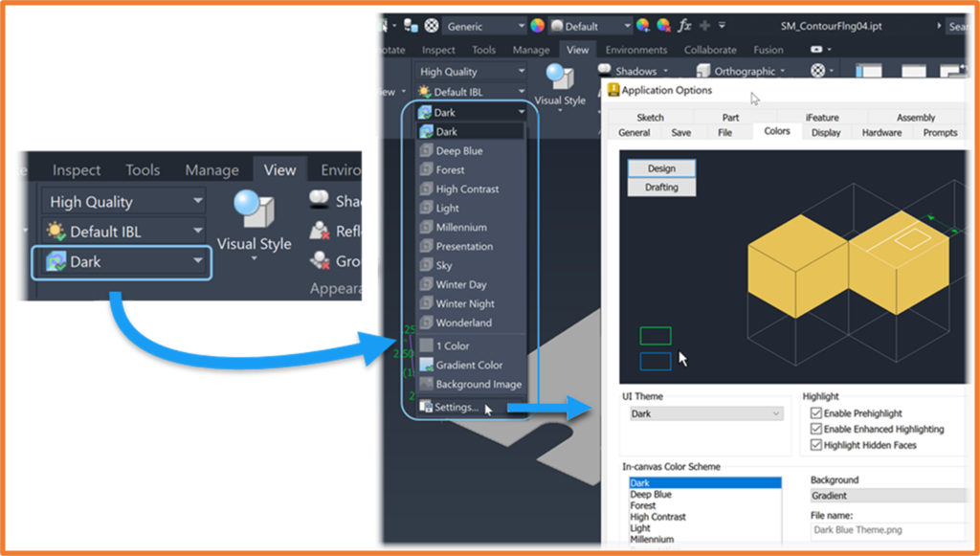980x556 pixels.
Task: Open the High Quality dropdown in the enlarged crop
Action: click(x=123, y=202)
